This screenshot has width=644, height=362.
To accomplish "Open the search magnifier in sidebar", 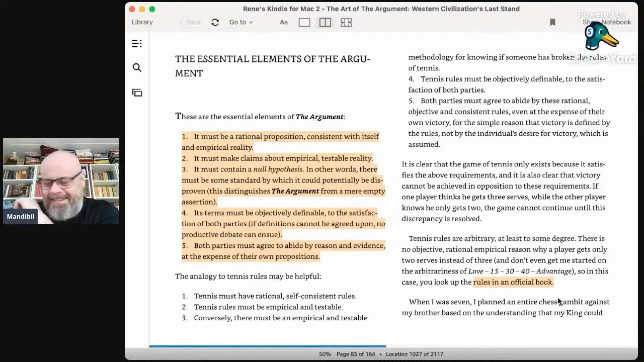I will 137,68.
